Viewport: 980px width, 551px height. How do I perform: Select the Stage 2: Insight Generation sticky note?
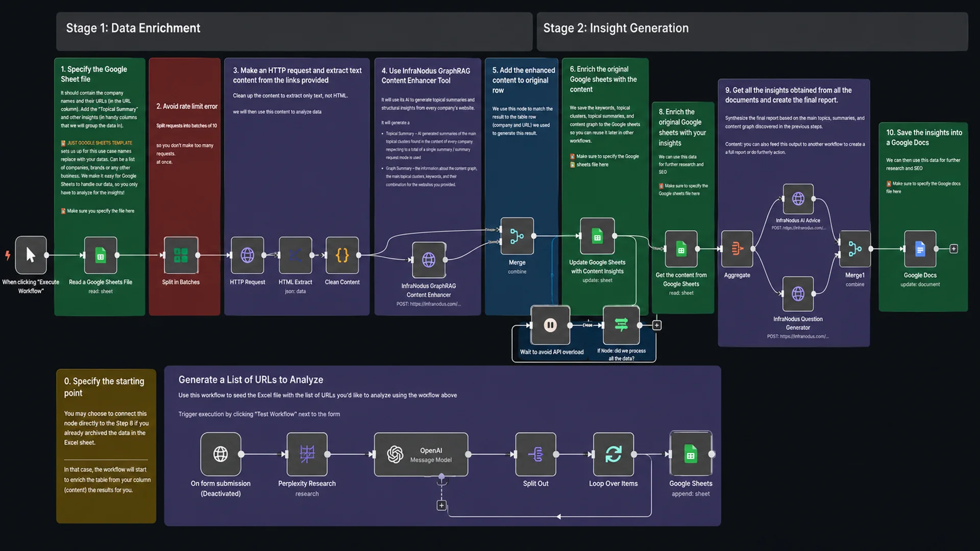coord(752,32)
